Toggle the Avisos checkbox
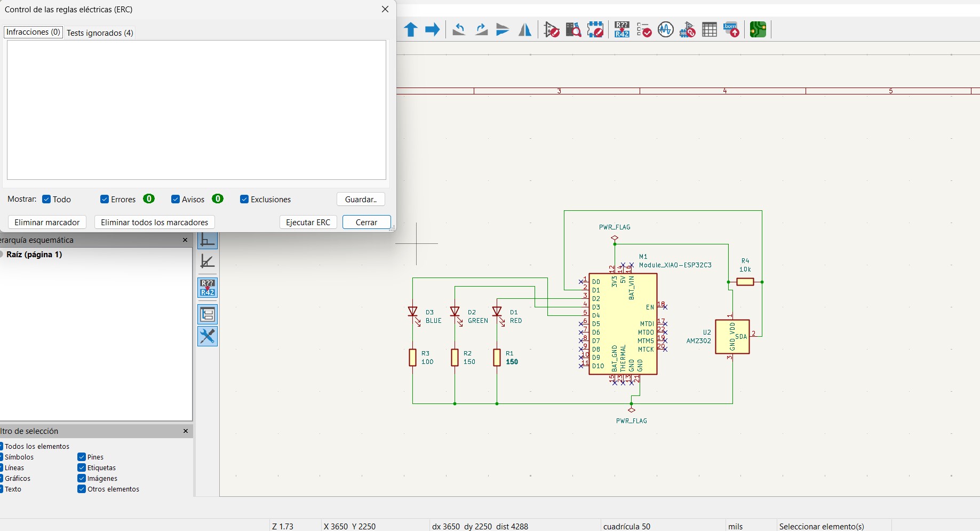980x531 pixels. click(176, 200)
